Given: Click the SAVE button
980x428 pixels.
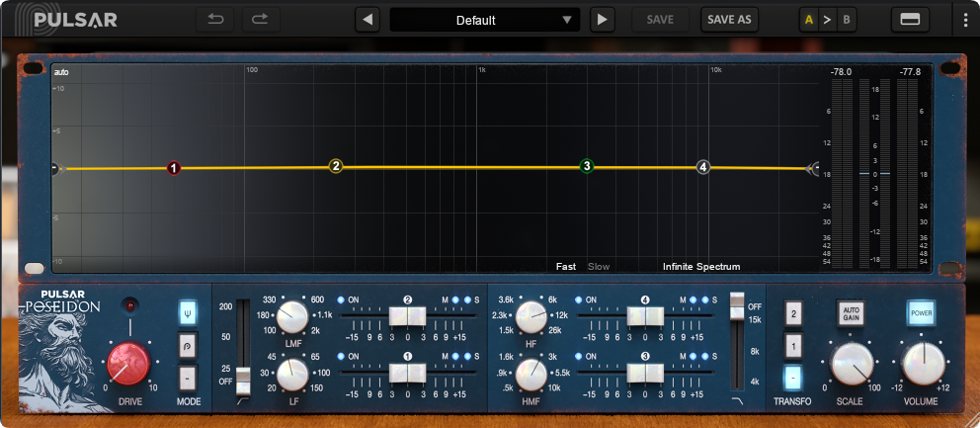Looking at the screenshot, I should pos(660,20).
